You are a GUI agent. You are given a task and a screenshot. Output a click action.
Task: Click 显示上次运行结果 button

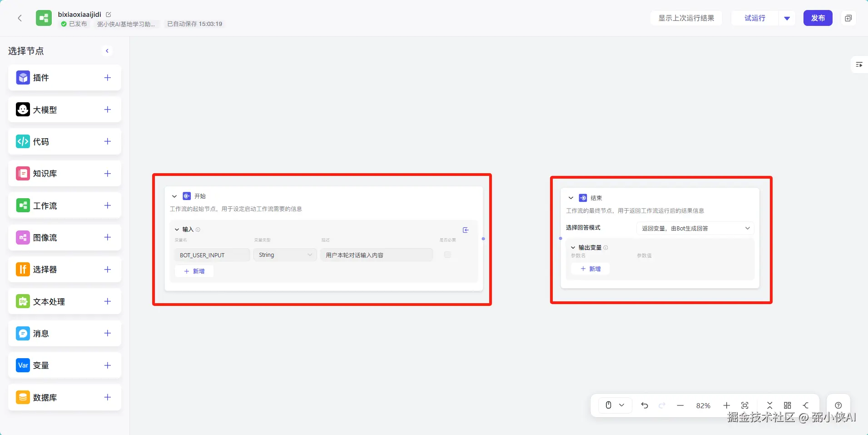tap(686, 18)
